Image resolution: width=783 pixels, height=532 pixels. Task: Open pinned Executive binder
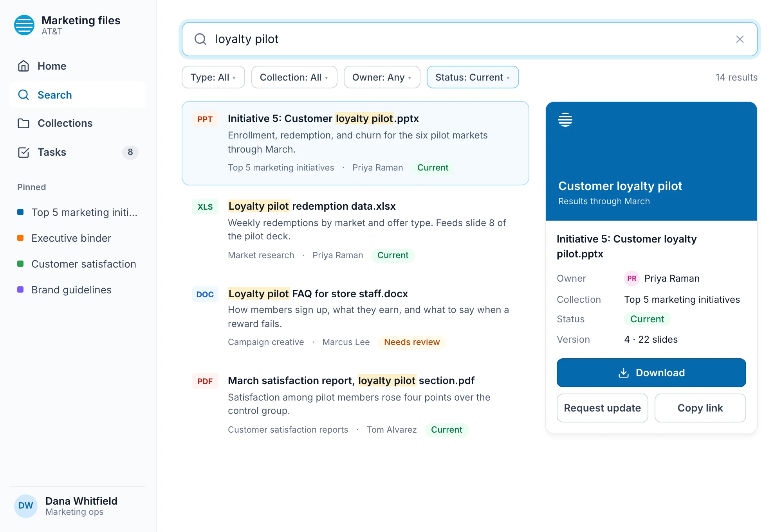78,238
